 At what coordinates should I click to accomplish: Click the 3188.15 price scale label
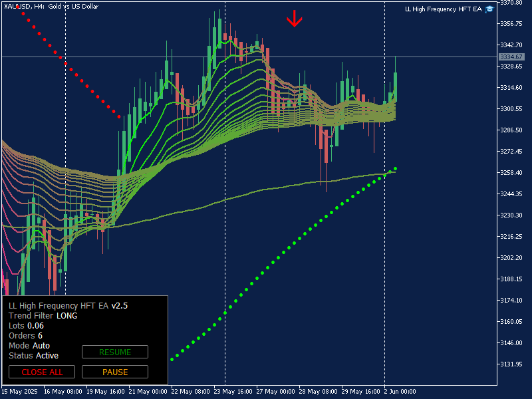click(x=511, y=279)
